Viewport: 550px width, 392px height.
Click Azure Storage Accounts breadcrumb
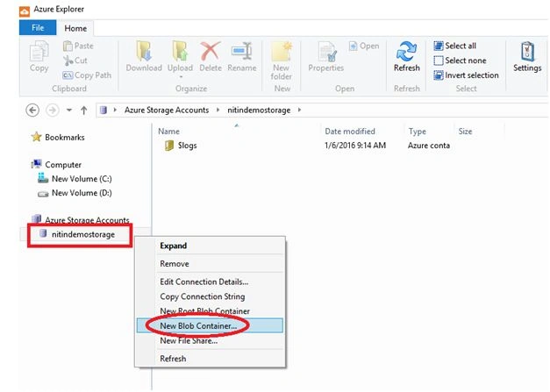point(167,110)
